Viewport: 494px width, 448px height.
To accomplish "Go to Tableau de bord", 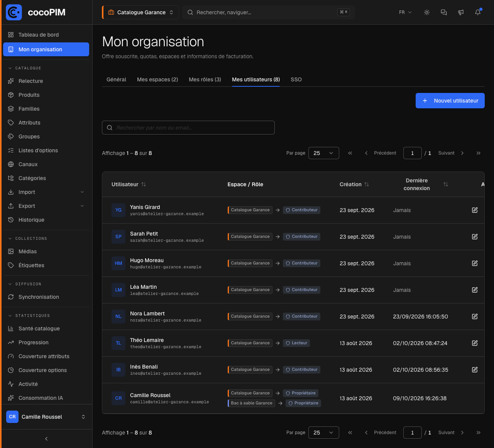I will pyautogui.click(x=46, y=35).
